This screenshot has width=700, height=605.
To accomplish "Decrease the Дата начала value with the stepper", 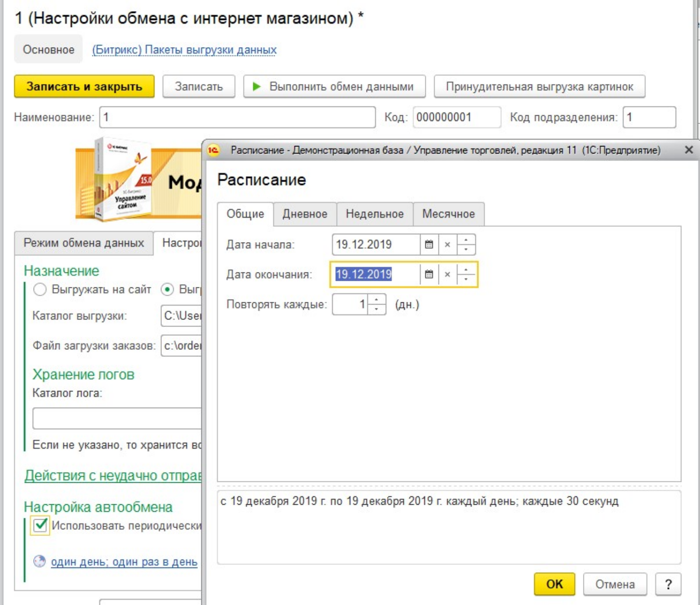I will (x=466, y=250).
